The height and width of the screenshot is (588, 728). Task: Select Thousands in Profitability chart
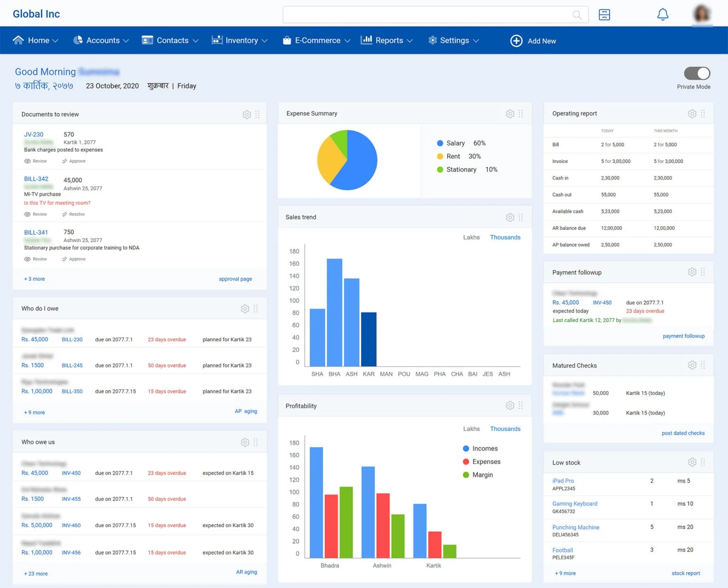pos(505,429)
